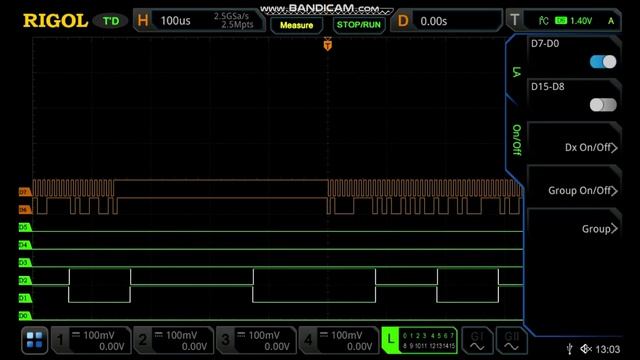Image resolution: width=640 pixels, height=360 pixels.
Task: Tap the trigger mode A indicator
Action: 611,21
